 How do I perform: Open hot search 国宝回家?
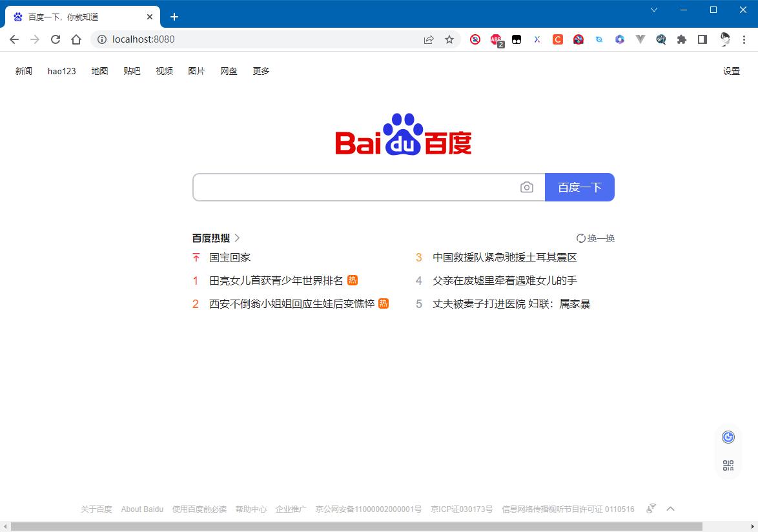pyautogui.click(x=230, y=257)
